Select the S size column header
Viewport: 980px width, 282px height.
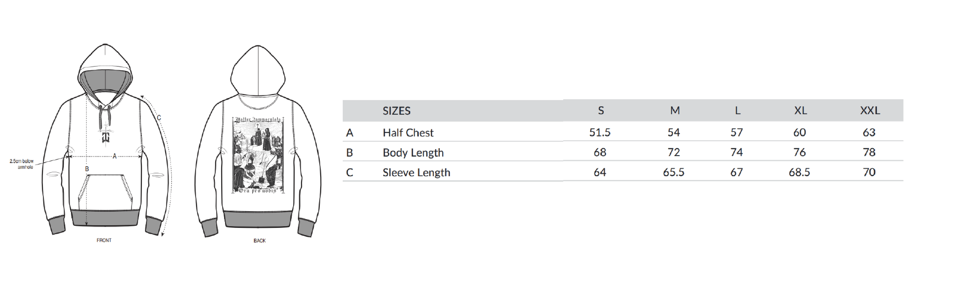coord(601,111)
